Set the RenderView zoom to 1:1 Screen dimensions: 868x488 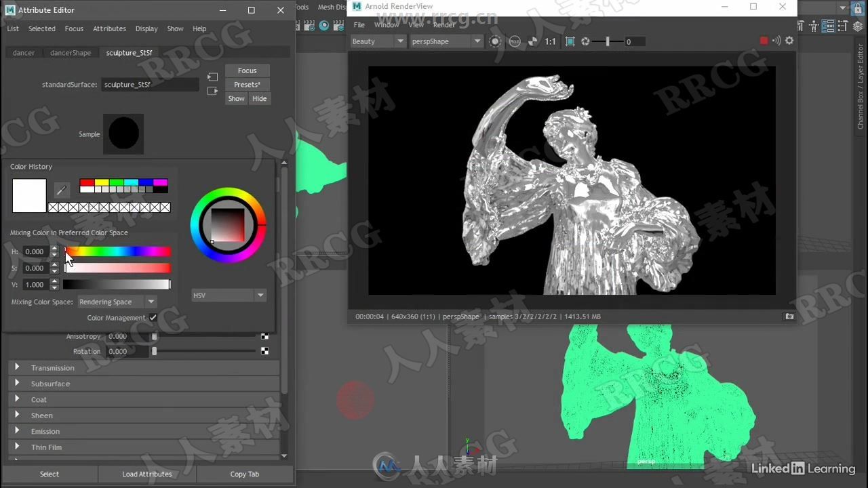point(550,41)
